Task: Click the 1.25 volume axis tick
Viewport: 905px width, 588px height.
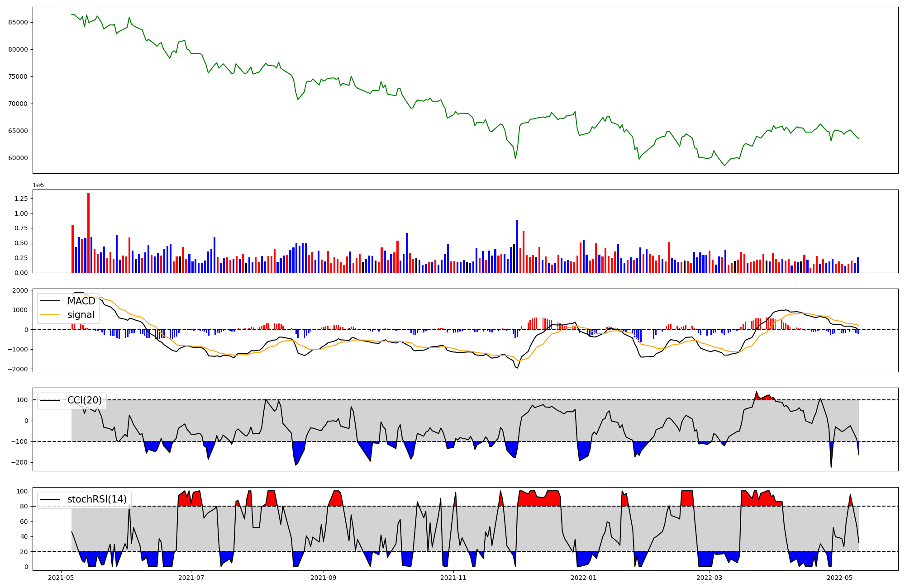Action: pyautogui.click(x=21, y=199)
